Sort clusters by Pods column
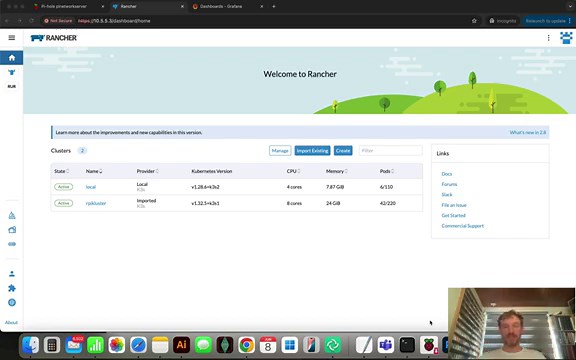This screenshot has height=360, width=576. 387,171
